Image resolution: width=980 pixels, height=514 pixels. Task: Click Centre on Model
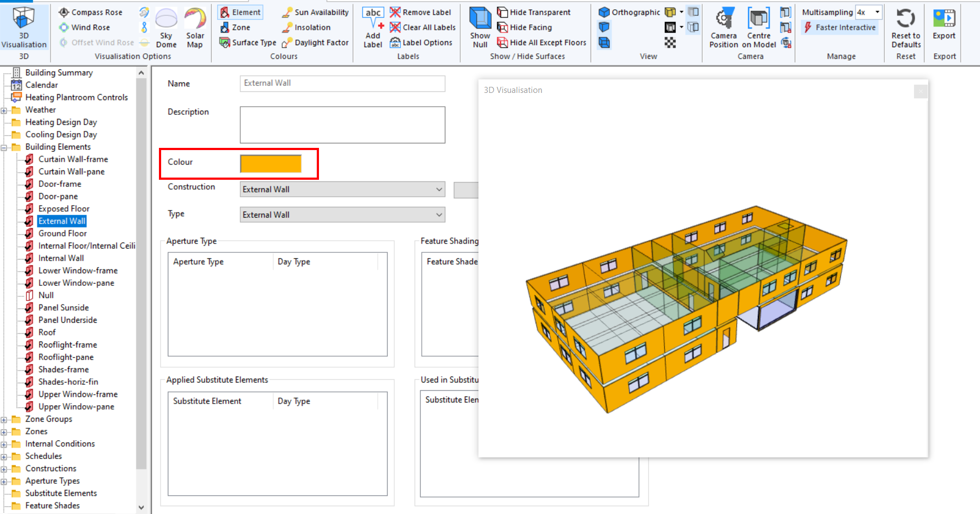click(759, 27)
